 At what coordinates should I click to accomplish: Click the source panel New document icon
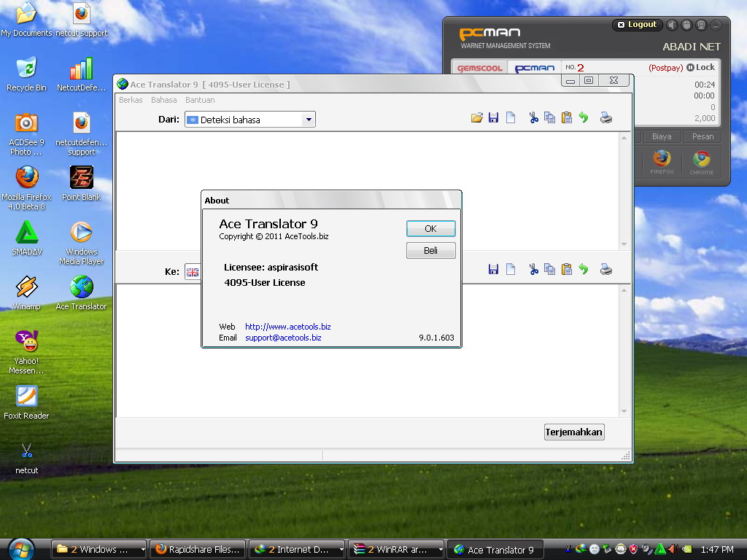click(x=510, y=117)
